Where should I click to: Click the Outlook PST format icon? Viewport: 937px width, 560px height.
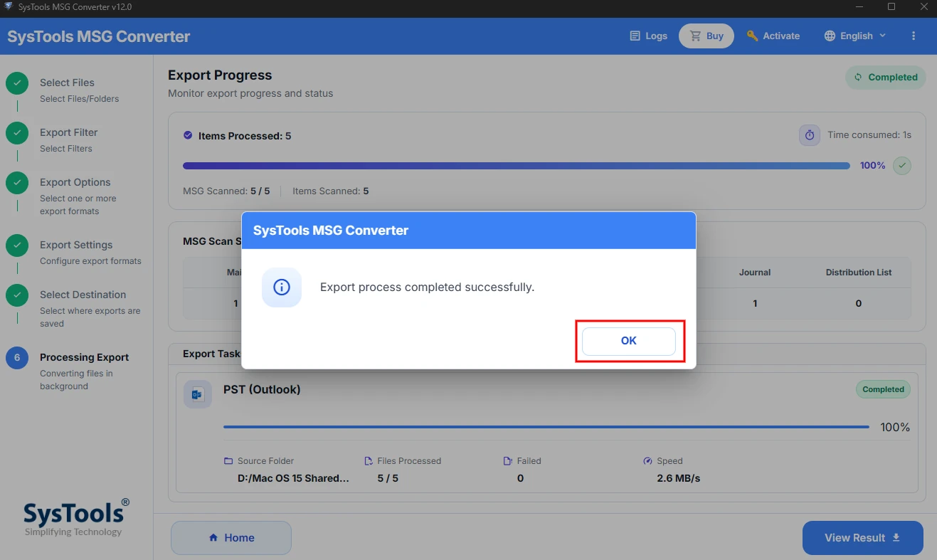tap(198, 394)
